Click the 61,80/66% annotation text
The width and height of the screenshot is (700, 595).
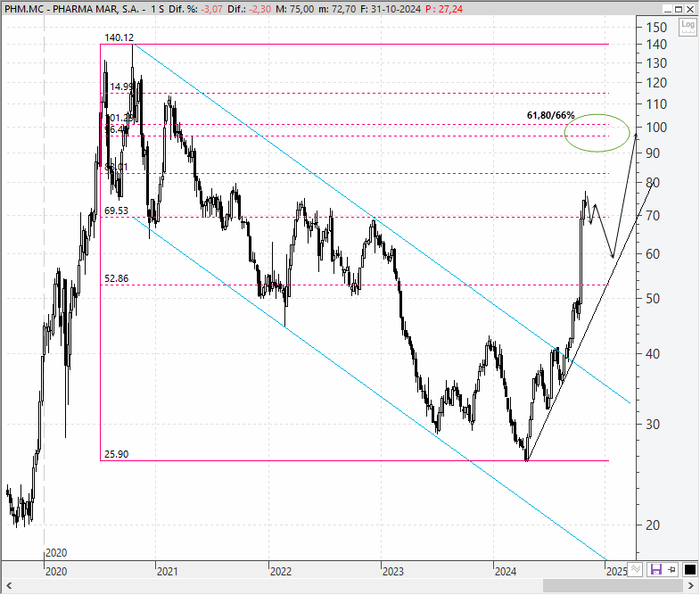(550, 115)
